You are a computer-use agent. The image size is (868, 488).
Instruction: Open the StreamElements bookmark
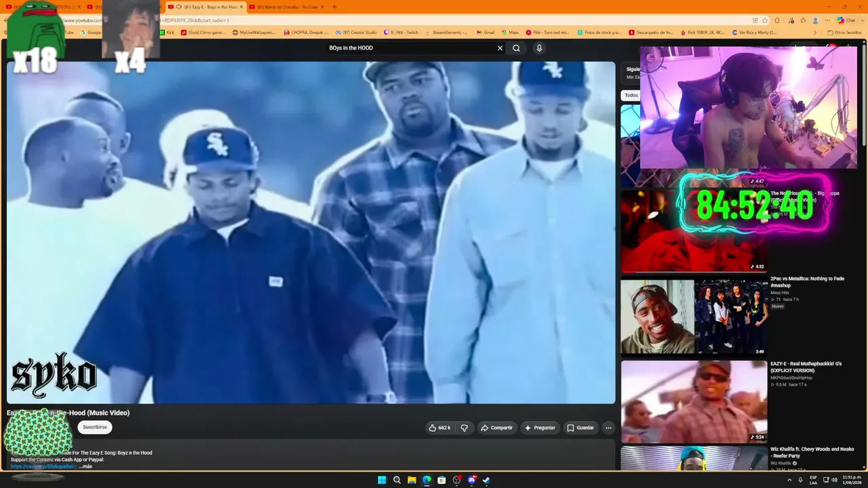446,32
